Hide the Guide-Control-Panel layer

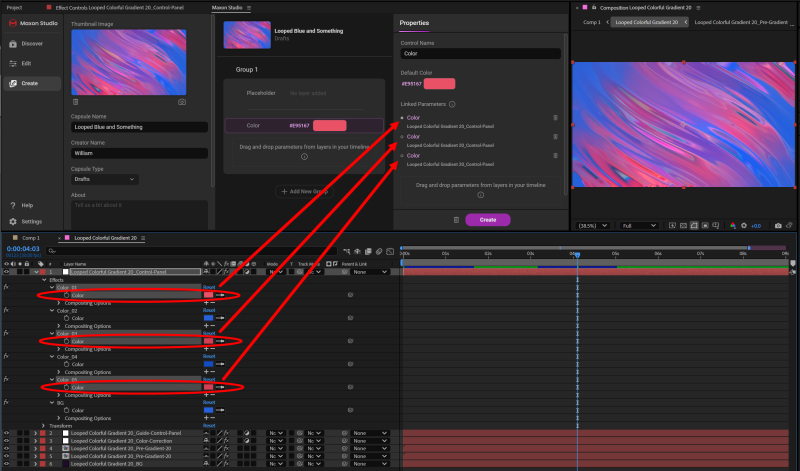coord(6,433)
